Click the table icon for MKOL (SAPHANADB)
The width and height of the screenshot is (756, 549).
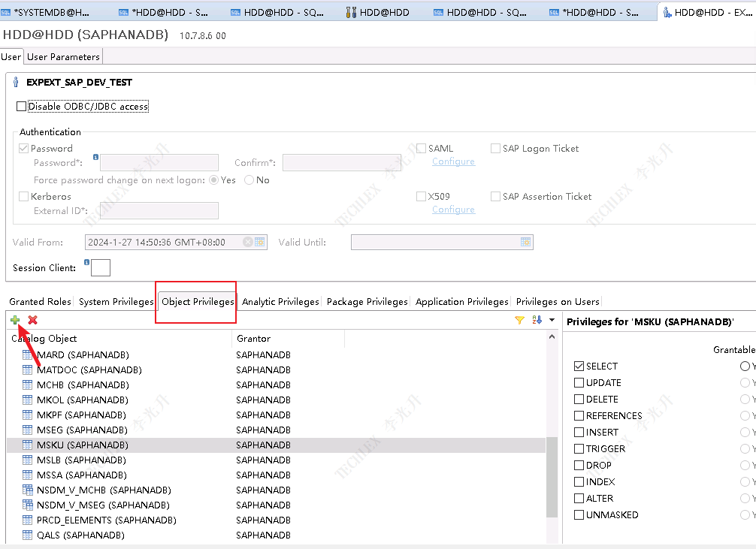28,400
